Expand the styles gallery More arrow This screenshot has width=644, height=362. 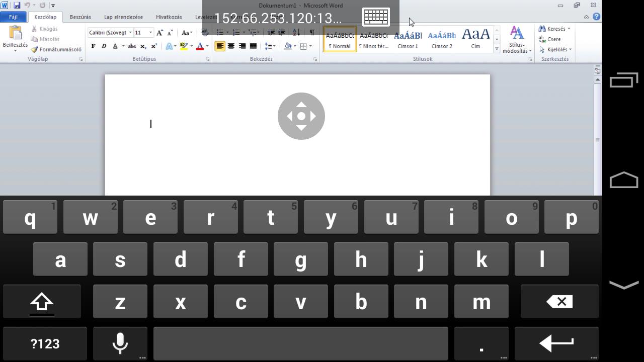tap(497, 49)
